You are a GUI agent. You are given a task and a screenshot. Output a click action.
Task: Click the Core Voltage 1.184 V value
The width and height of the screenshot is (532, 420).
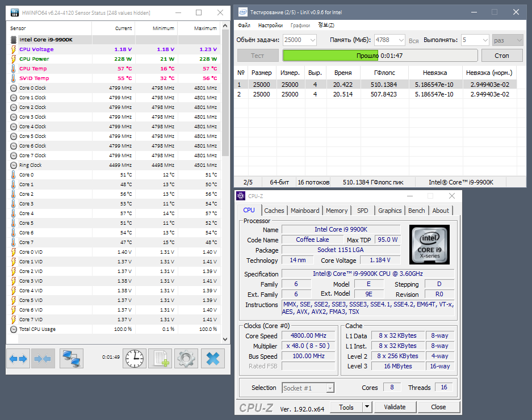[380, 260]
